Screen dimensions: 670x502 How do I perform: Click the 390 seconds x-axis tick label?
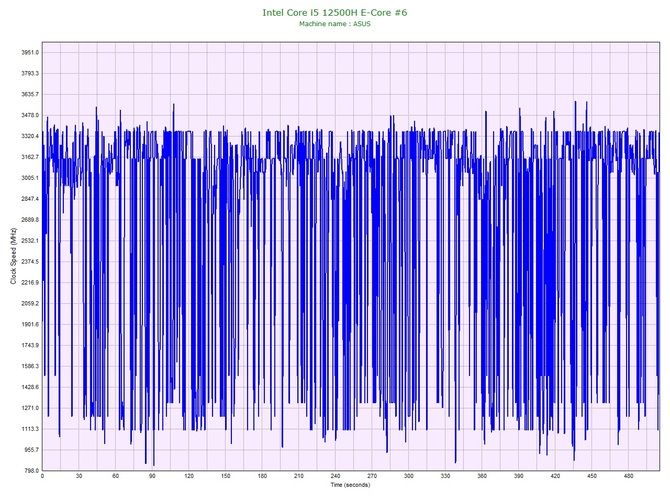tap(519, 476)
